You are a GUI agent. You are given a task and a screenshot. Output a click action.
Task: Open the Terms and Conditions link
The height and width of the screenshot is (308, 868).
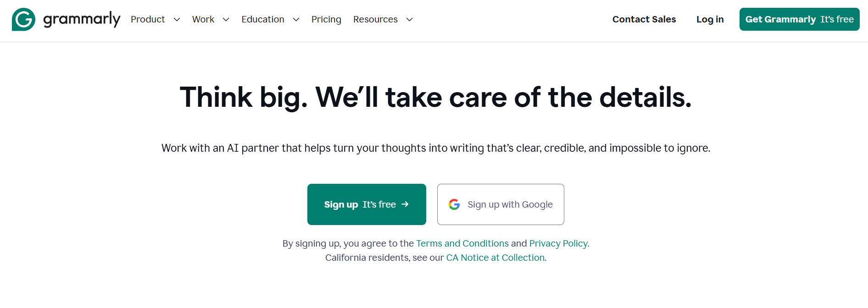(462, 243)
